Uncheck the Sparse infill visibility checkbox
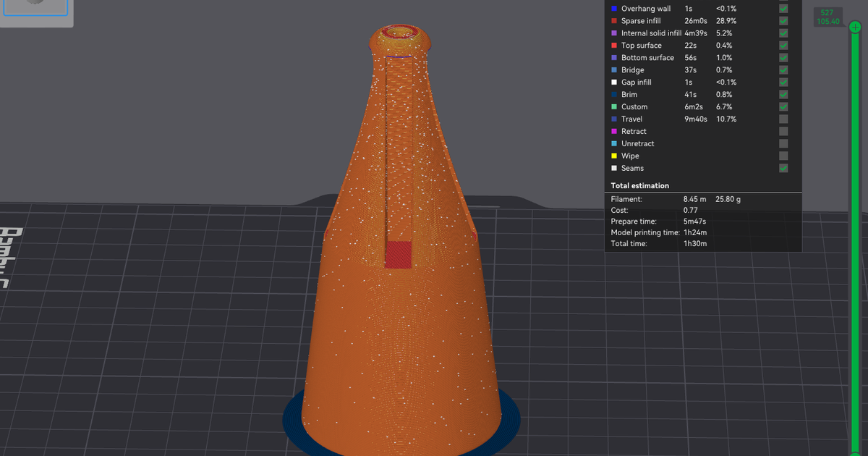 click(x=783, y=21)
